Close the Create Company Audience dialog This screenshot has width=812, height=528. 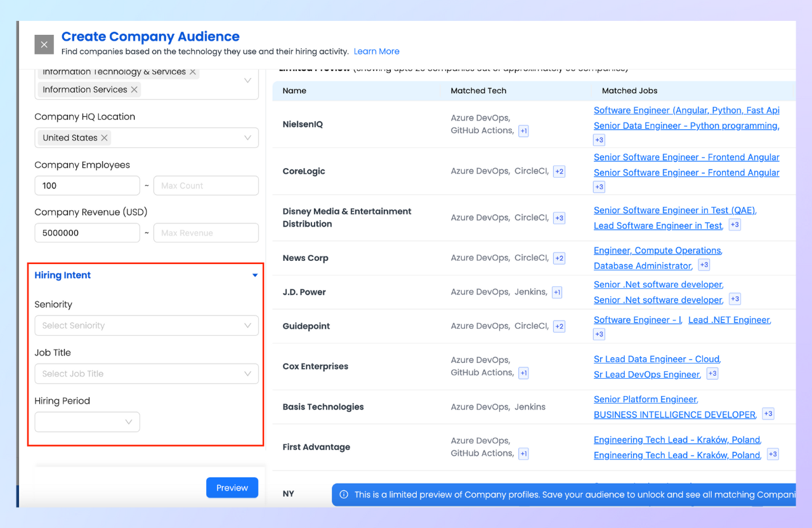tap(44, 44)
